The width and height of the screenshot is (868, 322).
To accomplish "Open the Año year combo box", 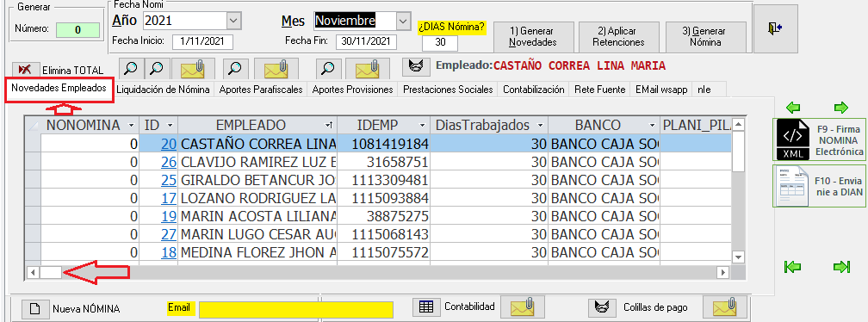I will click(x=234, y=21).
